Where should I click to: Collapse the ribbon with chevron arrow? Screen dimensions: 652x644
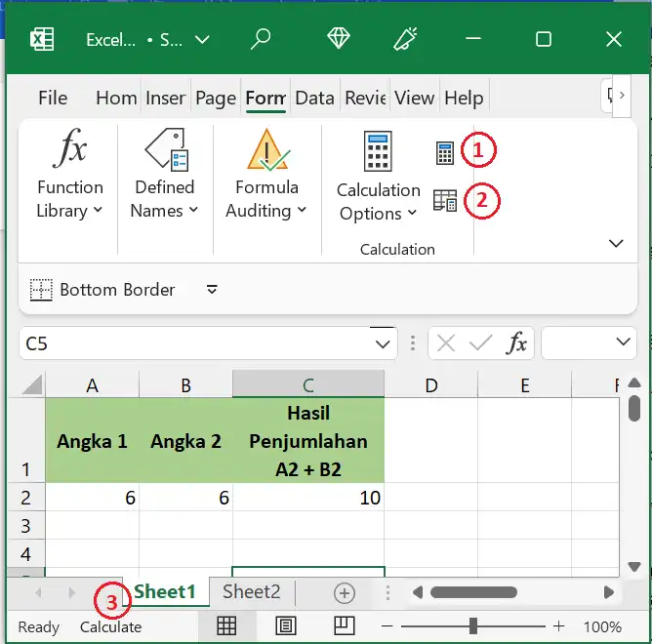click(x=616, y=243)
